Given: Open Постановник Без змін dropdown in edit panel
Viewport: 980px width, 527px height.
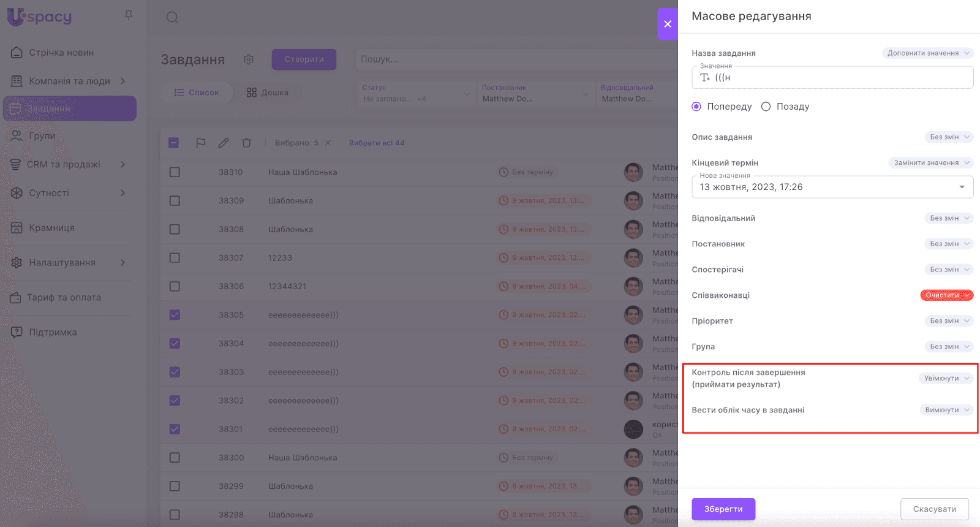Looking at the screenshot, I should (949, 244).
